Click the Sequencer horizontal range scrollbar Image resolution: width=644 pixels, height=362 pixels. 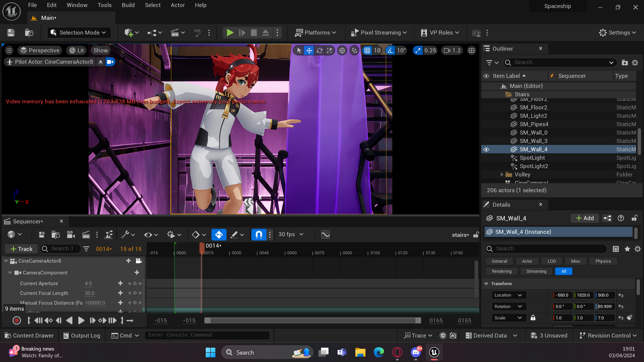[x=313, y=320]
